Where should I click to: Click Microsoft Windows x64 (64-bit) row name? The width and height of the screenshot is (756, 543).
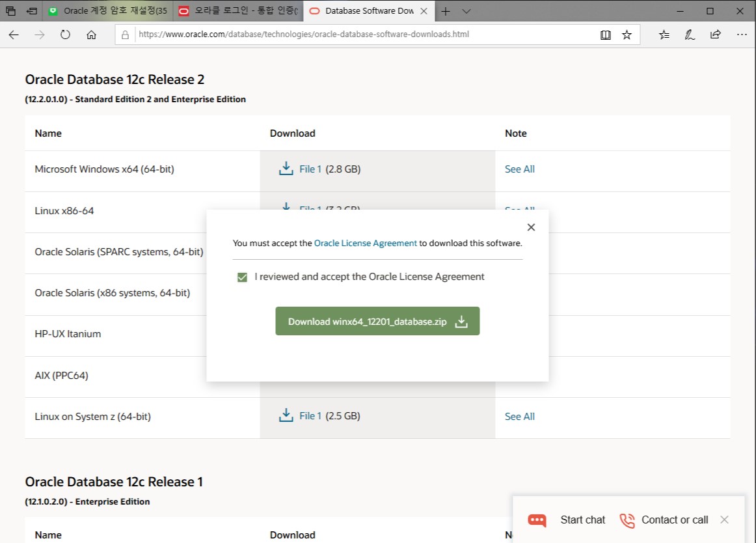click(104, 169)
